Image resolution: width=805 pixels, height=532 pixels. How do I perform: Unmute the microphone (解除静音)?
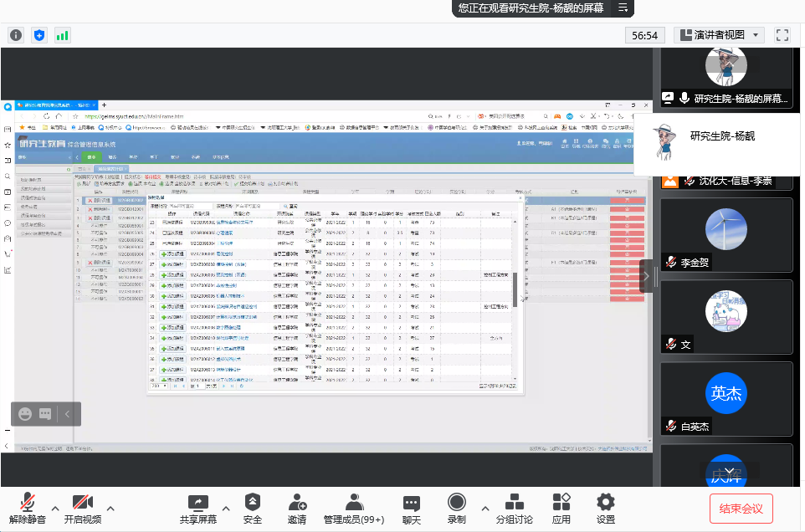28,508
